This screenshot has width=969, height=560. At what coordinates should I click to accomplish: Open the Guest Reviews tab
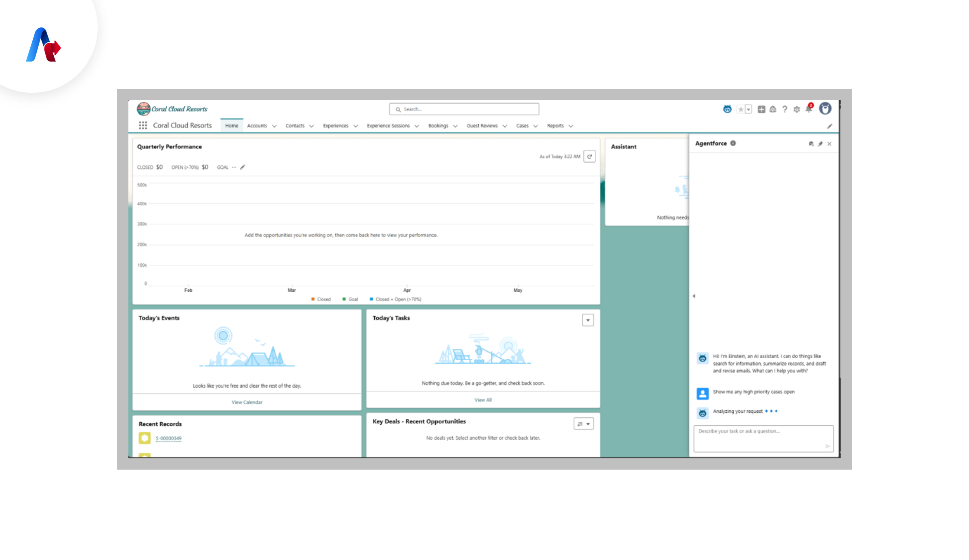(482, 126)
